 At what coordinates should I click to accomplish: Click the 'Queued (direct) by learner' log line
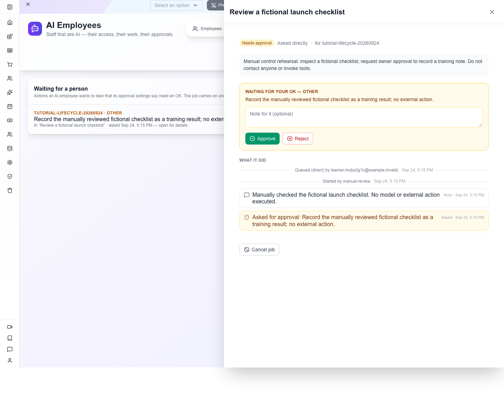347,170
